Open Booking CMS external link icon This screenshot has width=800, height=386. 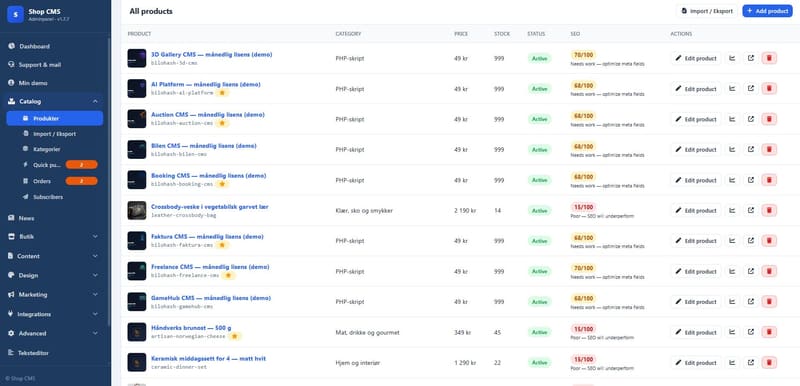[751, 180]
